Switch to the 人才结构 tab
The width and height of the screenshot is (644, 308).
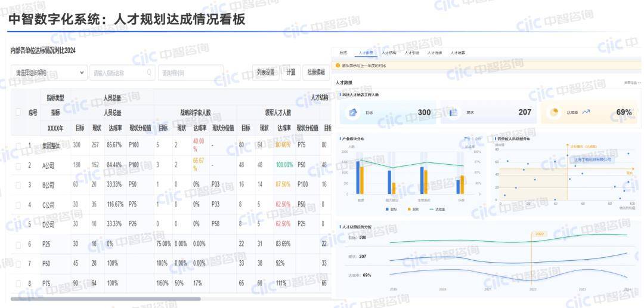point(389,53)
